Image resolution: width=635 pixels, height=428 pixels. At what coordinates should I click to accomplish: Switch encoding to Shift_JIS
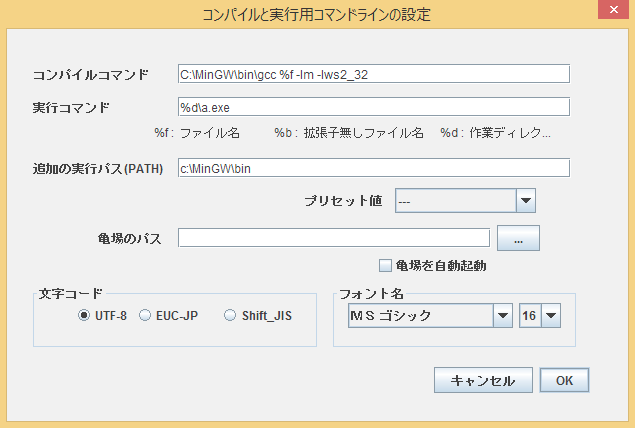coord(231,315)
